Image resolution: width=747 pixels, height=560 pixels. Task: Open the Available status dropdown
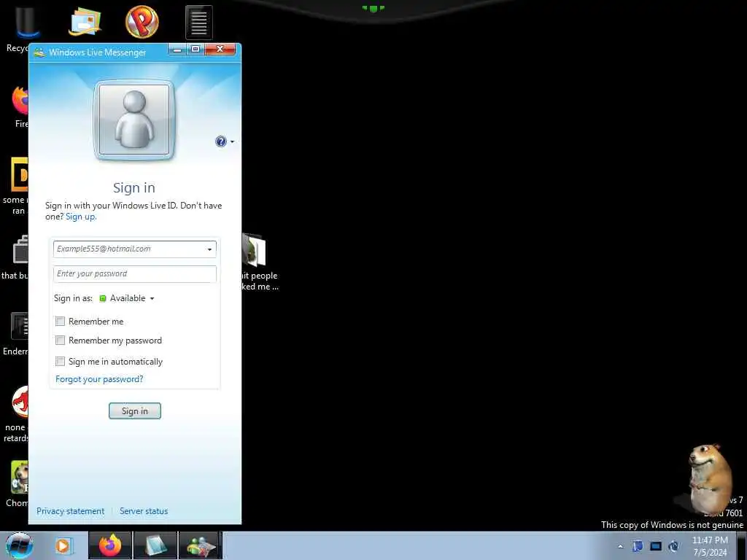pos(127,298)
